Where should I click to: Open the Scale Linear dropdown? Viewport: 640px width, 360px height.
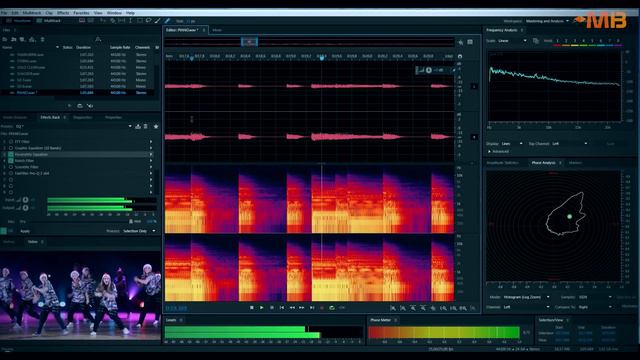[512, 41]
